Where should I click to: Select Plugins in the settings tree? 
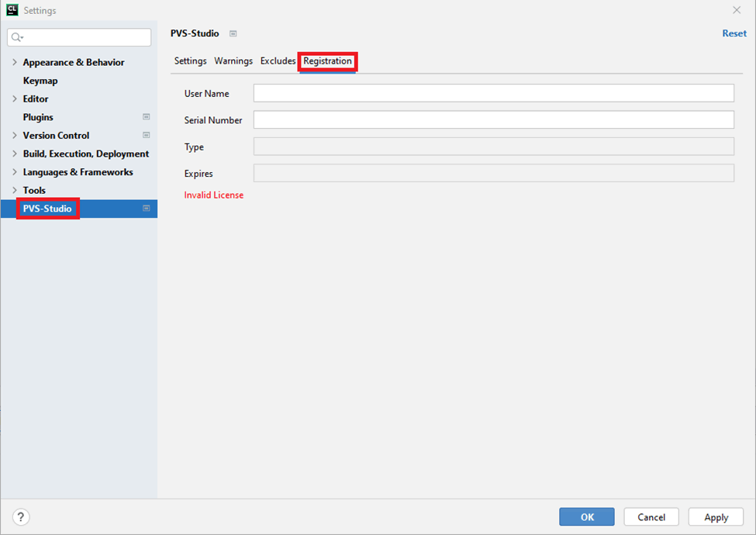[x=38, y=117]
